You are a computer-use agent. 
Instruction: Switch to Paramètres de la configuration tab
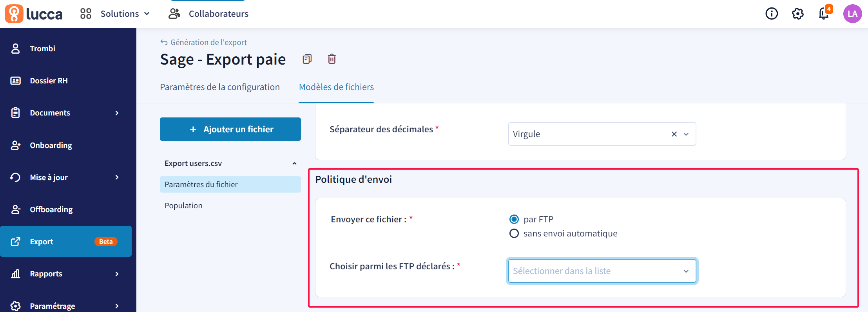(x=220, y=87)
